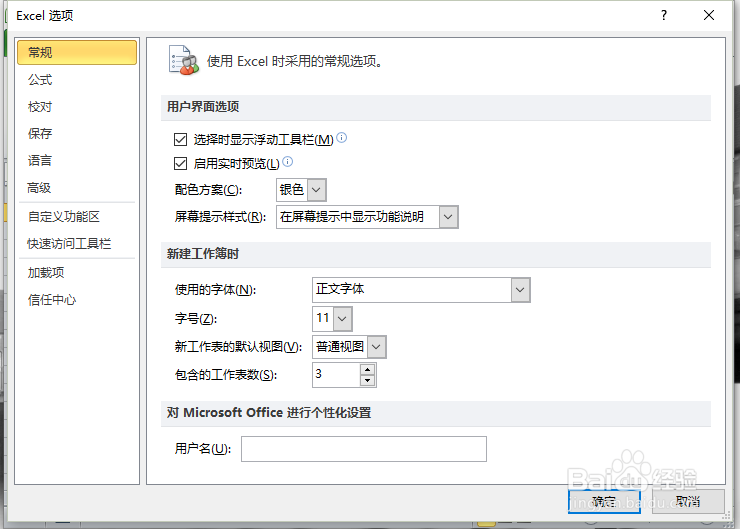The width and height of the screenshot is (740, 529).
Task: Click the 确定 button
Action: (x=604, y=501)
